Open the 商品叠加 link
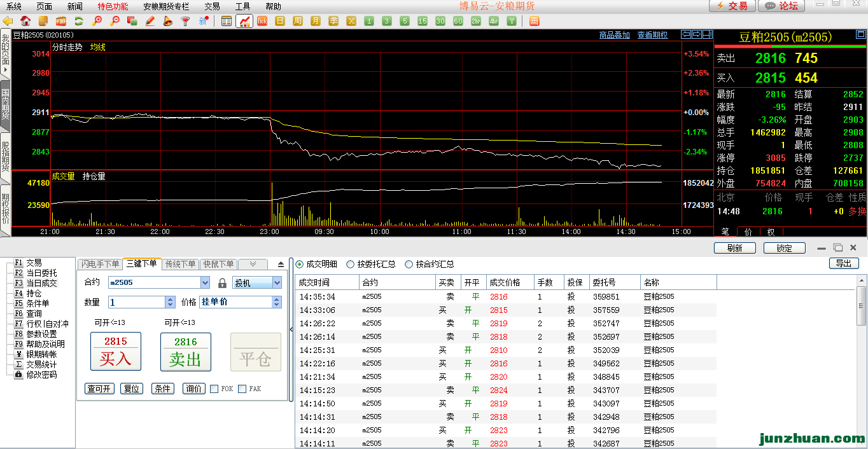This screenshot has height=449, width=868. pyautogui.click(x=615, y=35)
